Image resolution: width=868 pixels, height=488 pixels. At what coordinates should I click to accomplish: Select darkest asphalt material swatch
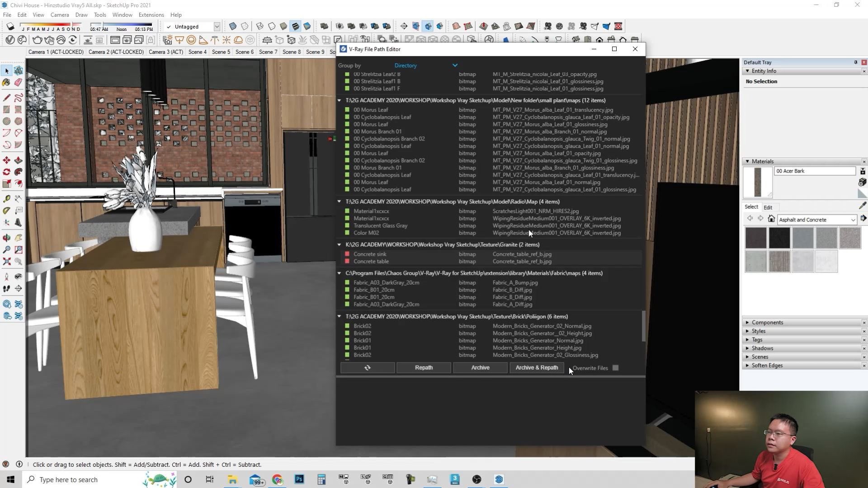tap(779, 238)
